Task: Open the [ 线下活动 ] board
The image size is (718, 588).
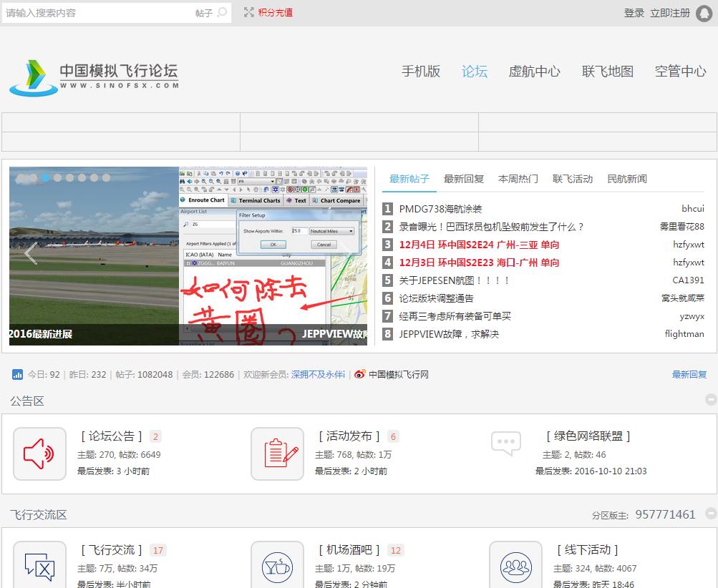Action: (588, 550)
